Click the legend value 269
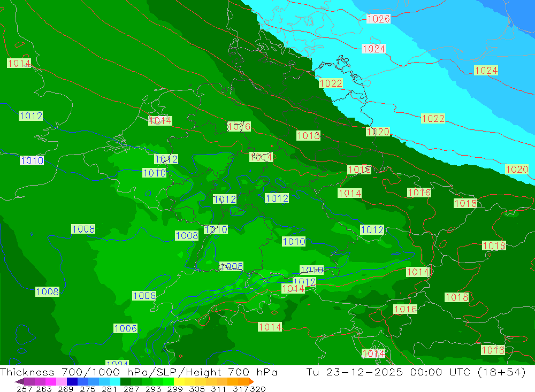535x392 pixels. click(x=65, y=389)
